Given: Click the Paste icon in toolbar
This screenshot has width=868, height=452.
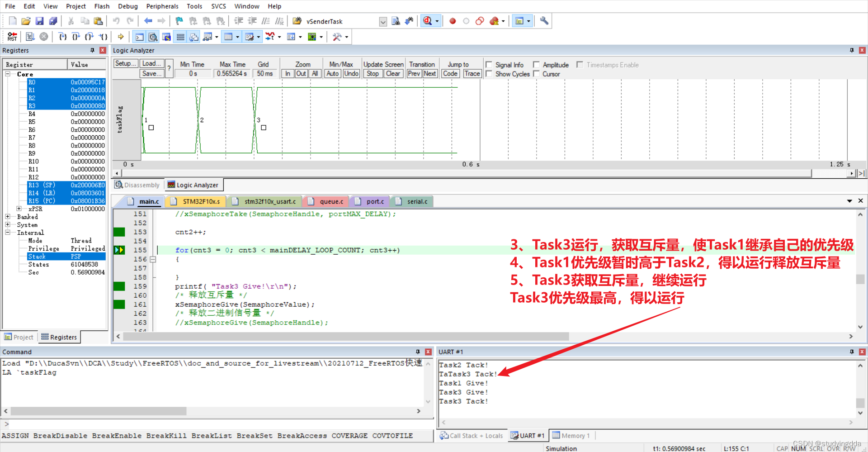Looking at the screenshot, I should pos(98,21).
